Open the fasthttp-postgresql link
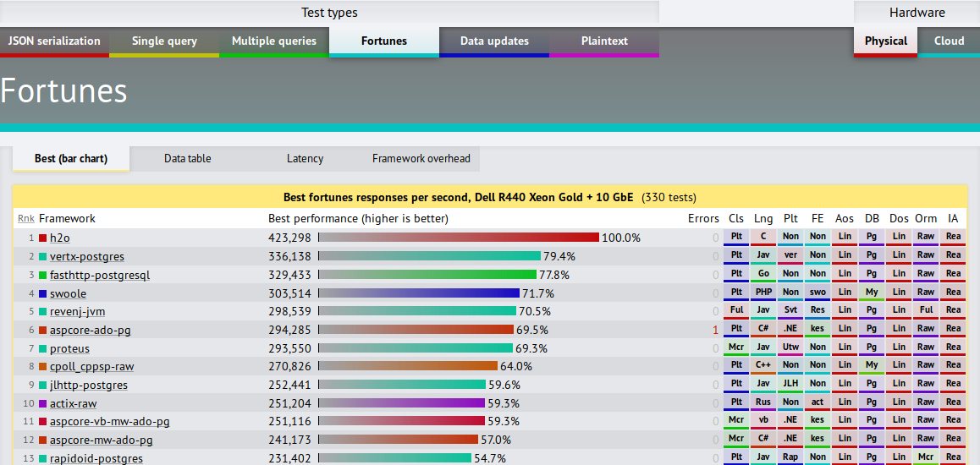The image size is (980, 465). [100, 276]
